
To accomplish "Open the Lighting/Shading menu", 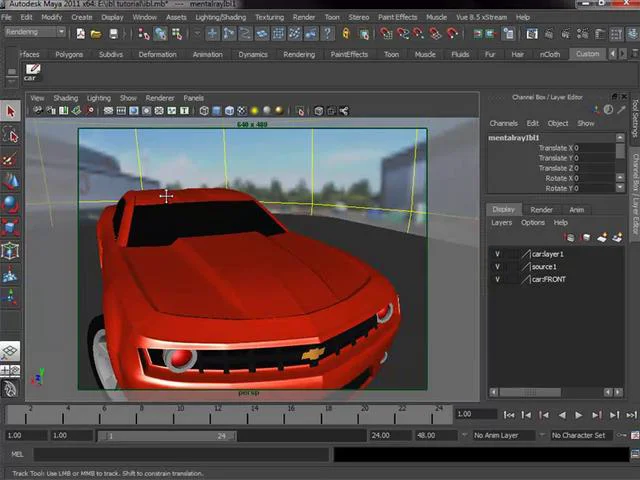I will click(x=221, y=17).
